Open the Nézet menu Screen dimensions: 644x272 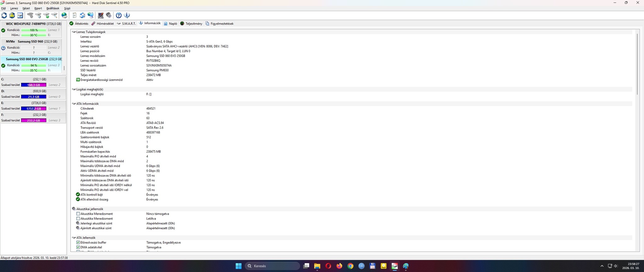point(26,8)
